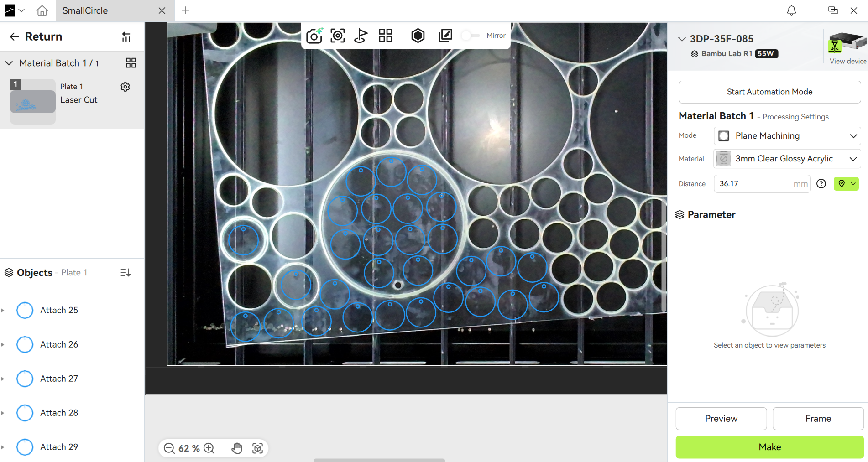Click the focus capture target icon
The image size is (868, 462).
(x=338, y=36)
